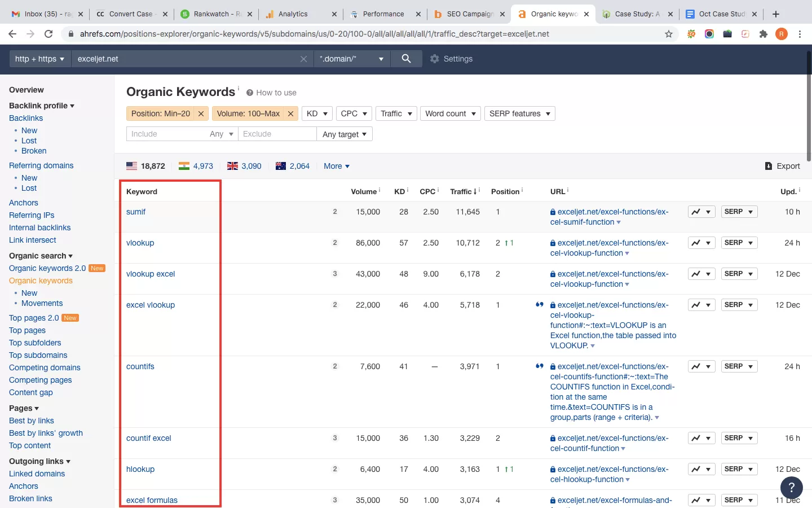Screen dimensions: 812x508
Task: Click the magnifier search button
Action: click(406, 59)
